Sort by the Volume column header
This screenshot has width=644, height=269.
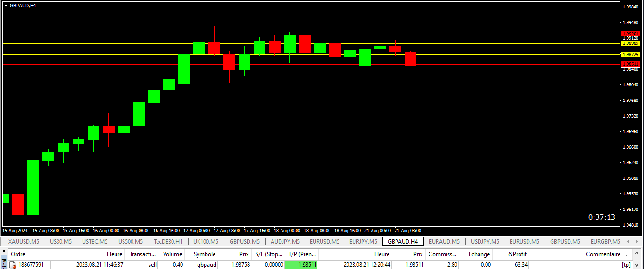(x=172, y=254)
